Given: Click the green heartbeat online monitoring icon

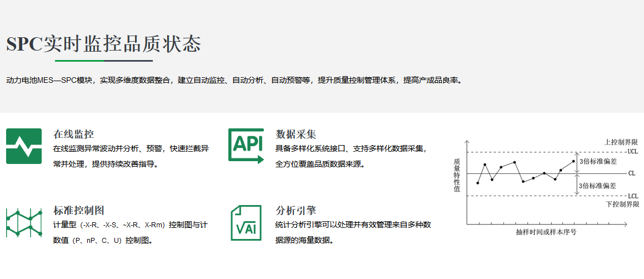Looking at the screenshot, I should pos(24,146).
